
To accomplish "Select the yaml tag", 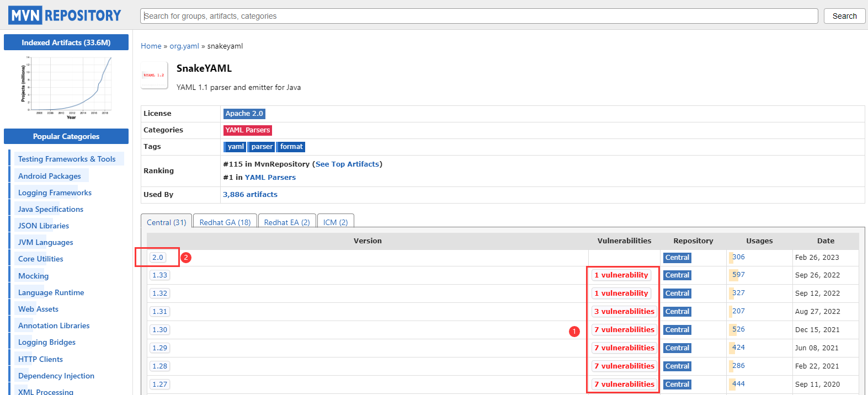I will click(235, 147).
